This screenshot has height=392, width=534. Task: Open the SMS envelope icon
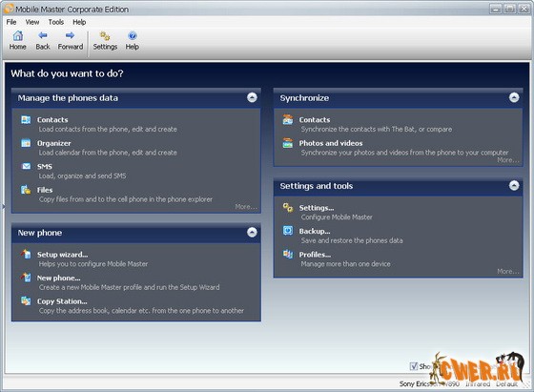26,166
